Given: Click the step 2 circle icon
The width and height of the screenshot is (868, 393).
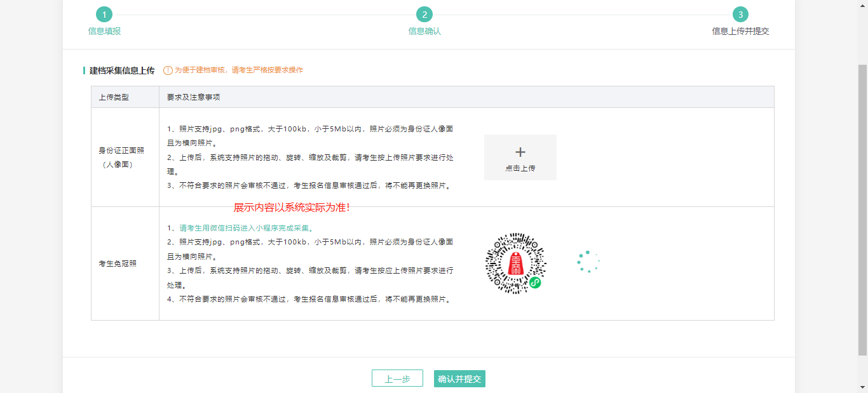Looking at the screenshot, I should (424, 15).
